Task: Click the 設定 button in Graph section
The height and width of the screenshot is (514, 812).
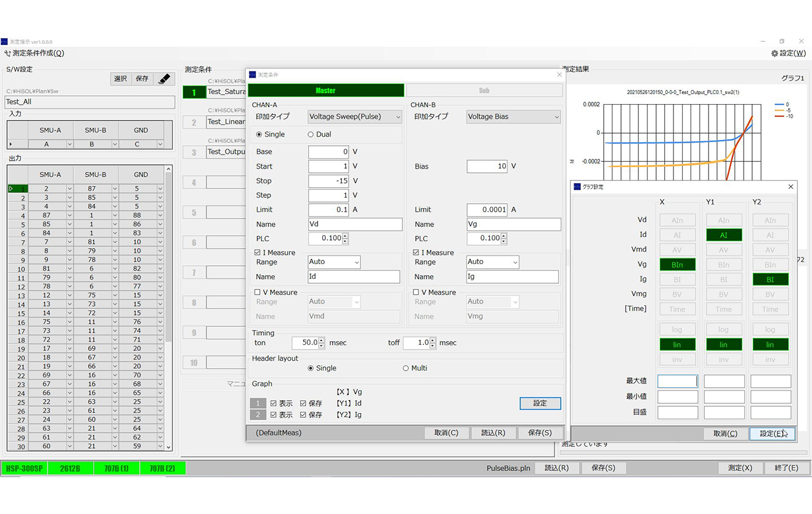Action: click(x=540, y=403)
